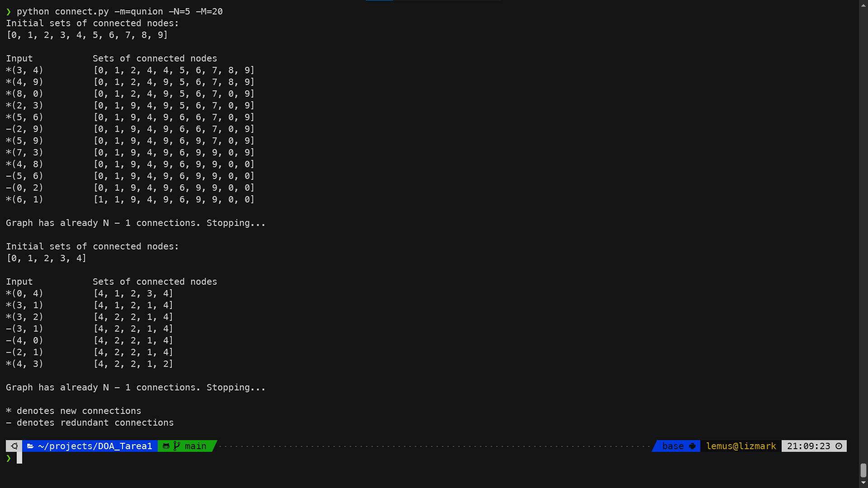868x488 pixels.
Task: Click the git branch icon beside main
Action: (176, 446)
